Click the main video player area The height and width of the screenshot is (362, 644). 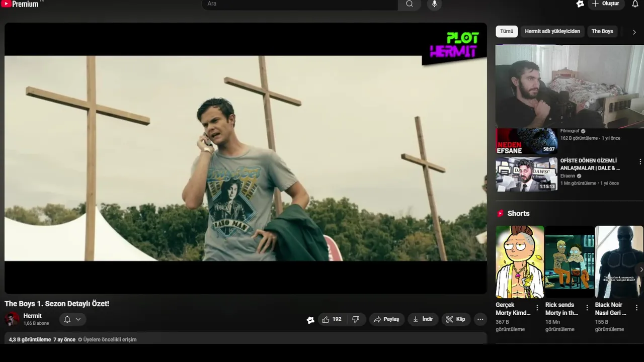pos(246,158)
